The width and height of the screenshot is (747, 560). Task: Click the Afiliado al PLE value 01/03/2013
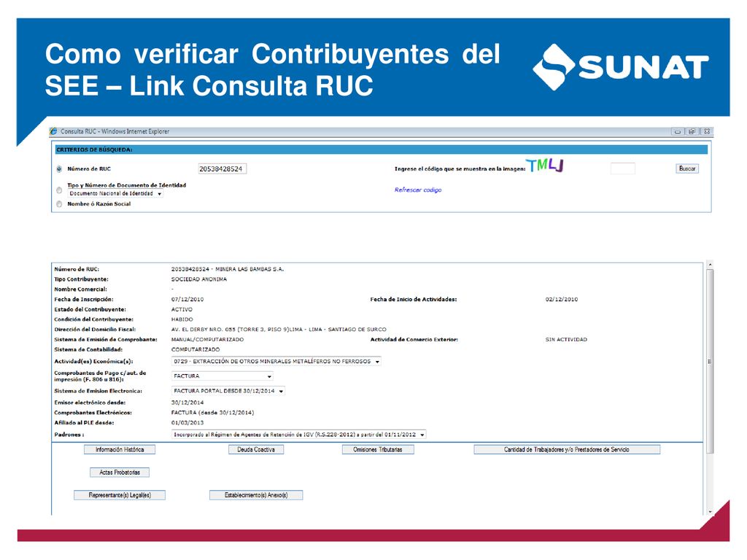pos(187,423)
